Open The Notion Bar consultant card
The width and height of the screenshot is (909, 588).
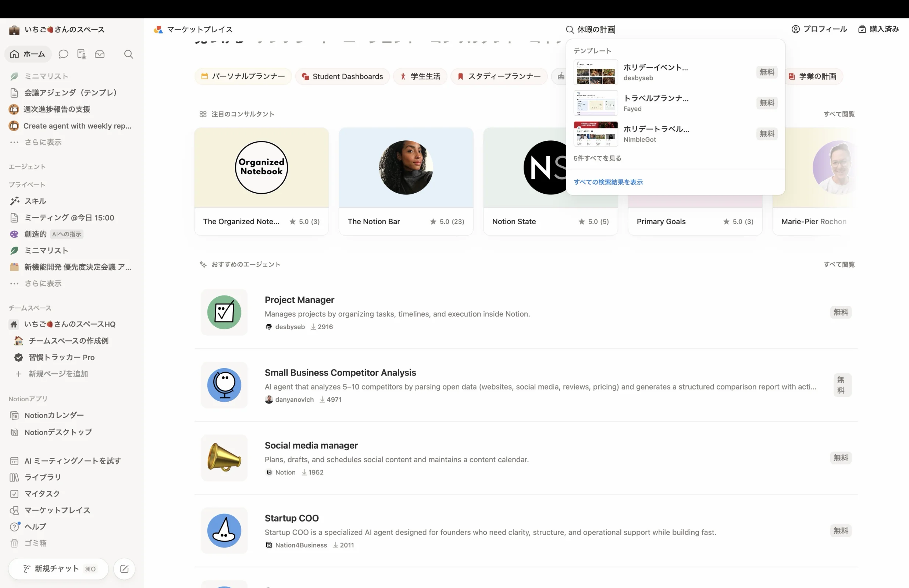click(x=406, y=182)
